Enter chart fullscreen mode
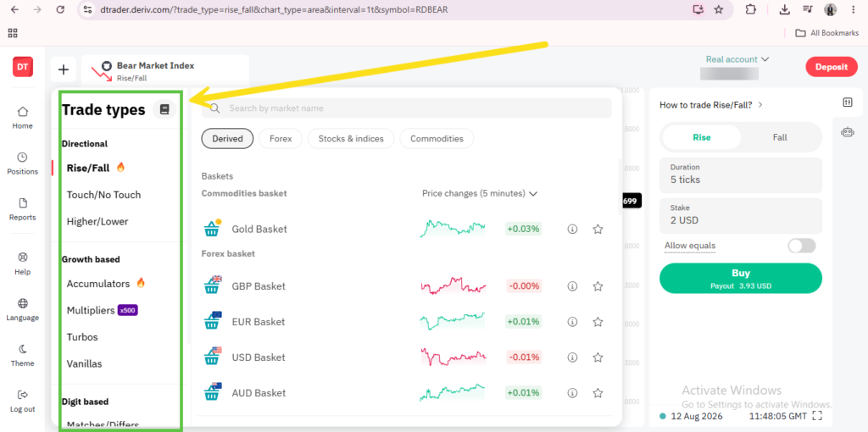This screenshot has height=432, width=868. [817, 415]
